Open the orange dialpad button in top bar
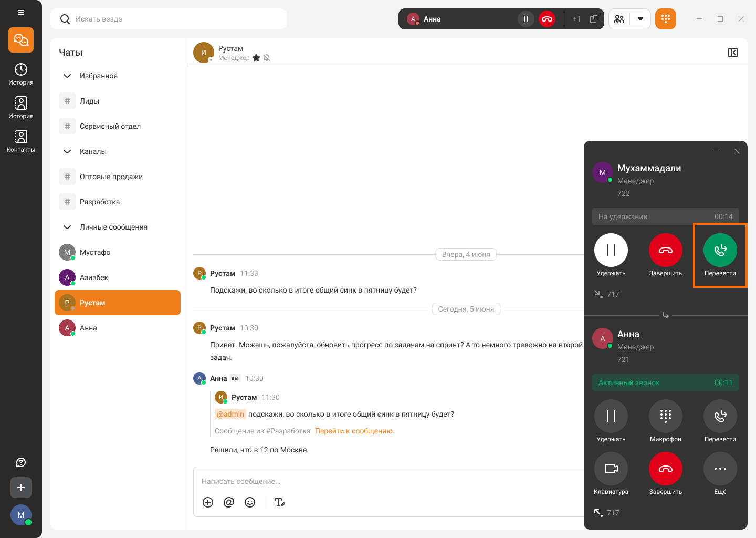 [665, 19]
